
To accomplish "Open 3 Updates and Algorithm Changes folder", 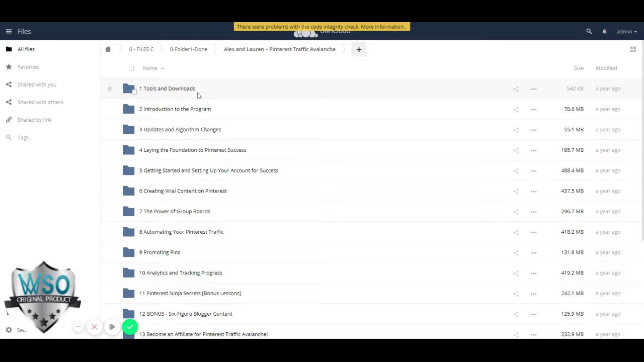I will 180,130.
